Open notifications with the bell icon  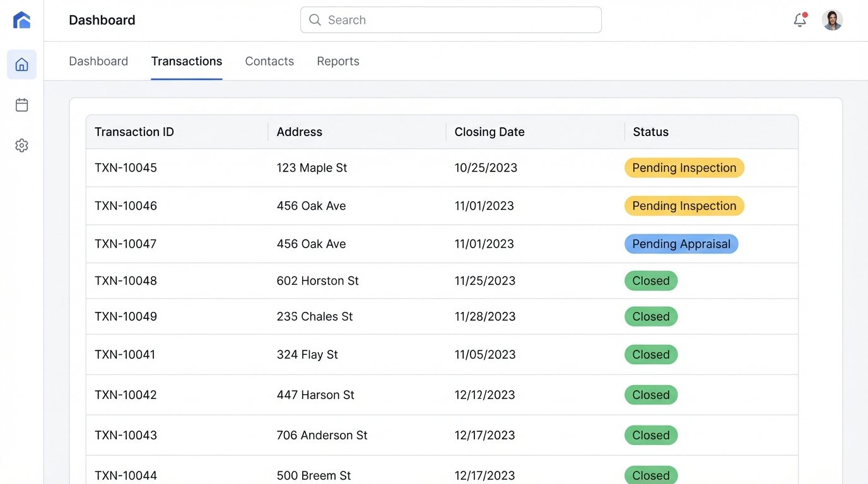[800, 20]
